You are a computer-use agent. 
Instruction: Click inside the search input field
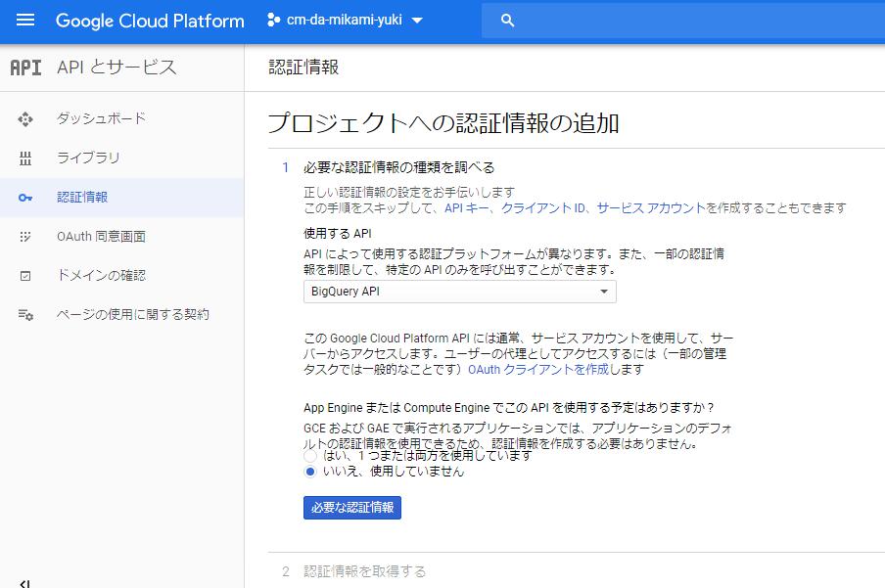click(636, 20)
